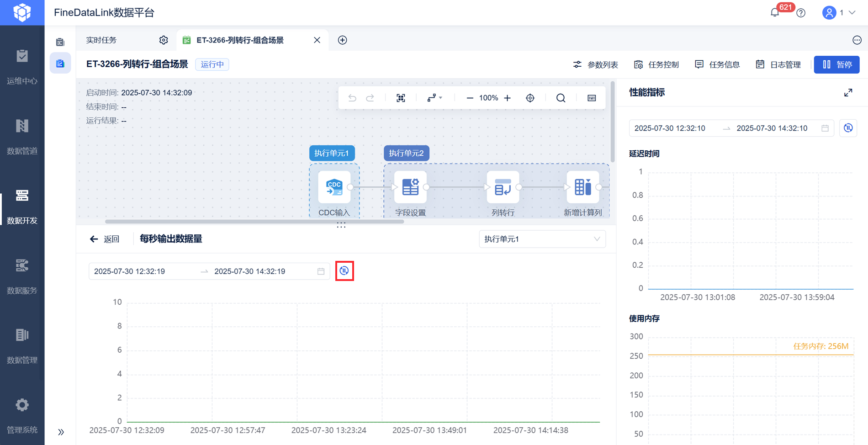Open the help question-mark icon
This screenshot has height=445, width=868.
(801, 13)
